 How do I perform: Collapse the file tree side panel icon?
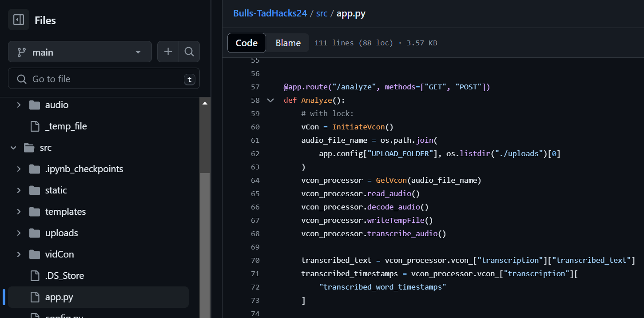pos(19,20)
